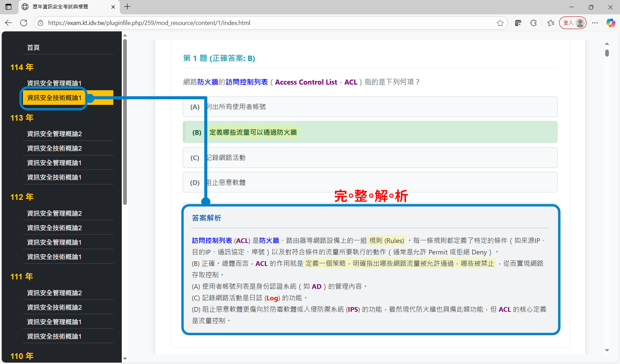
Task: Open 資訊安全技術概論2 under 112 年
Action: pyautogui.click(x=54, y=228)
